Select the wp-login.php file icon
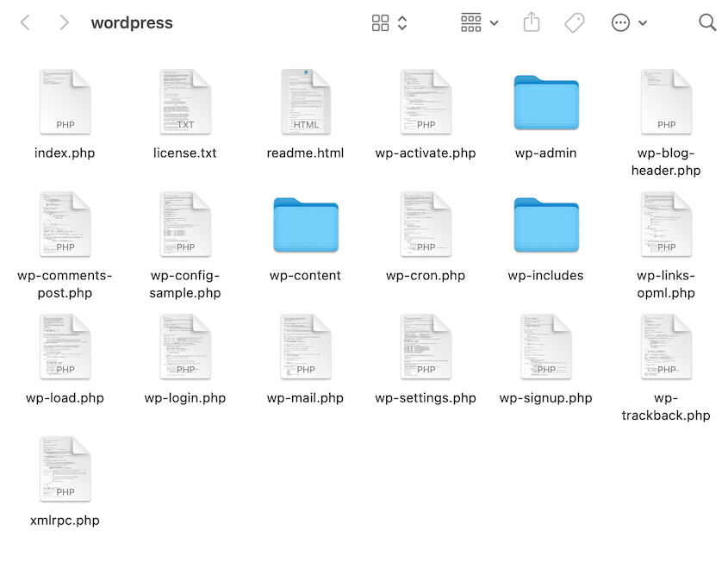Image resolution: width=728 pixels, height=562 pixels. 185,347
